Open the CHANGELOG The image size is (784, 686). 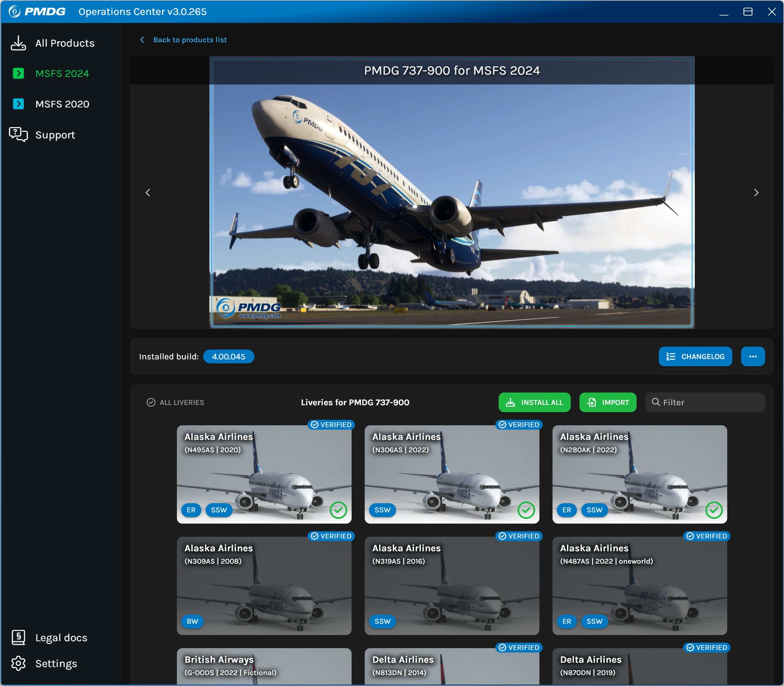(x=695, y=356)
